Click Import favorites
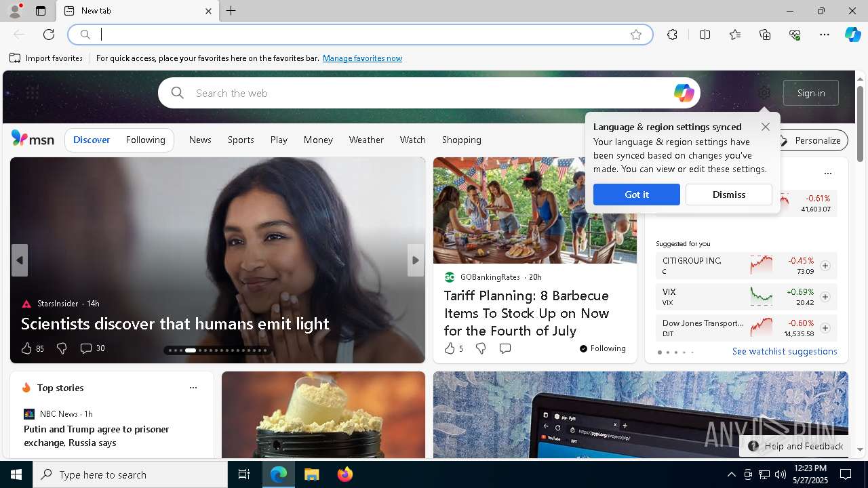Screen dimensions: 868x488 [x=46, y=58]
